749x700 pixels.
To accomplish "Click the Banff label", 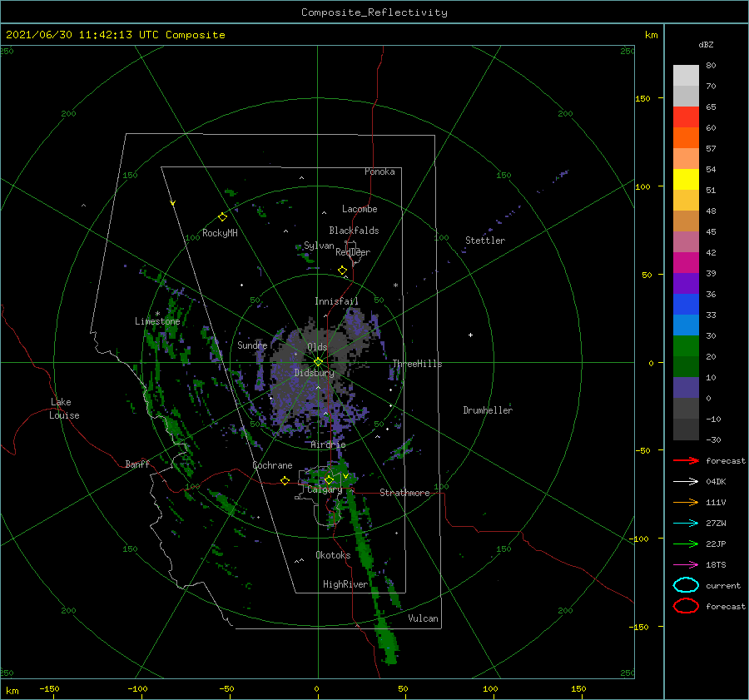I will [137, 464].
